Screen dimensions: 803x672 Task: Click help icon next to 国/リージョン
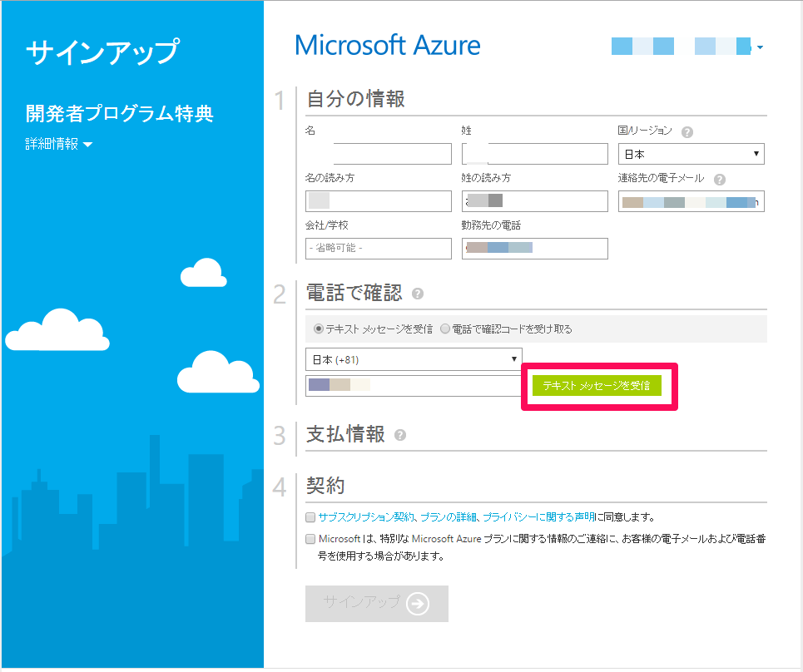coord(687,132)
